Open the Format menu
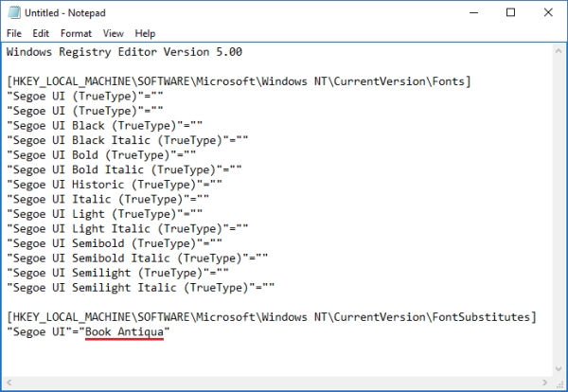 76,33
